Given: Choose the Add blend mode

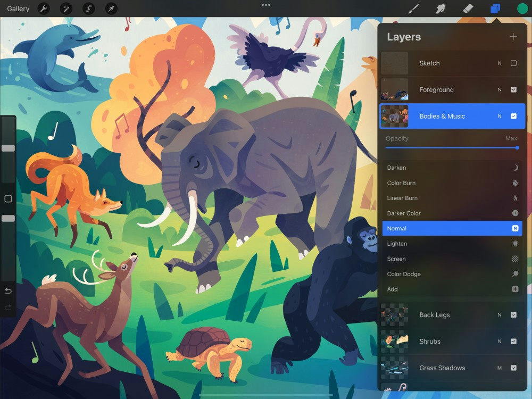Looking at the screenshot, I should coord(452,289).
